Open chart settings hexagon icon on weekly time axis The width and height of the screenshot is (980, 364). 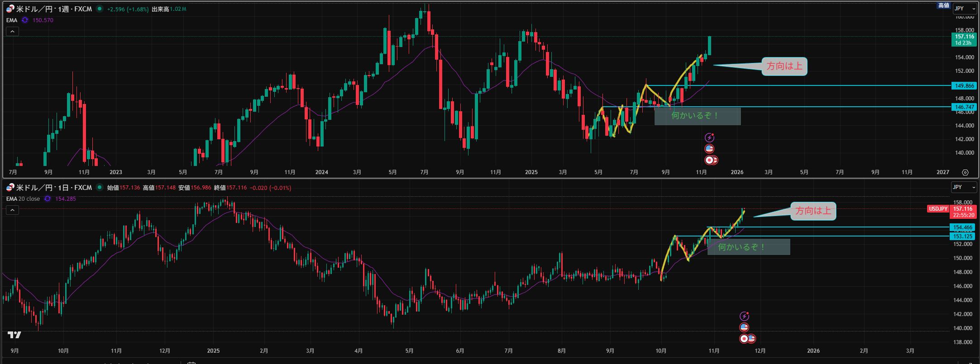[965, 172]
